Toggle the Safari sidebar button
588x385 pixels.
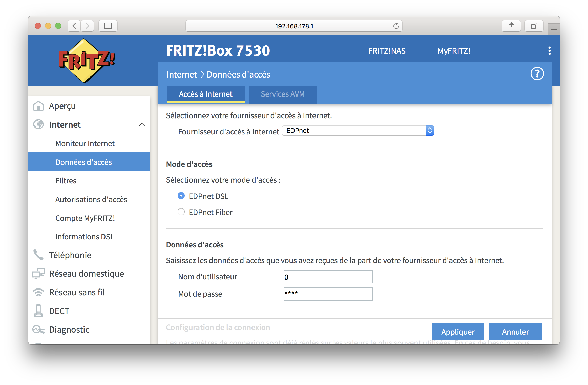(108, 26)
